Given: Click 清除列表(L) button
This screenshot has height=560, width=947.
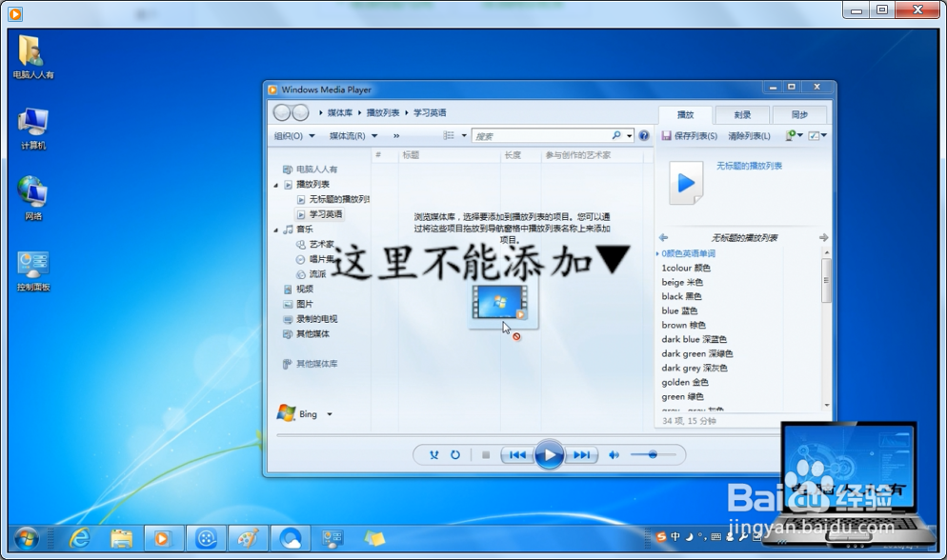Looking at the screenshot, I should [x=749, y=136].
